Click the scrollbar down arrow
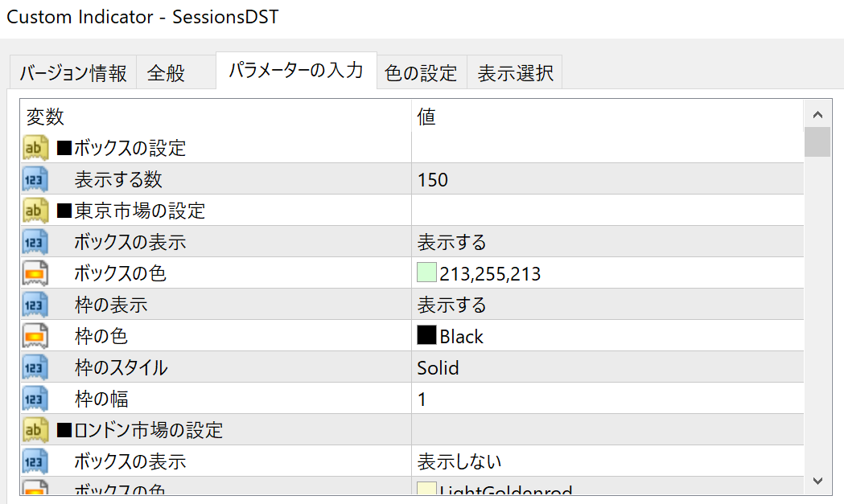The image size is (844, 504). click(x=817, y=481)
